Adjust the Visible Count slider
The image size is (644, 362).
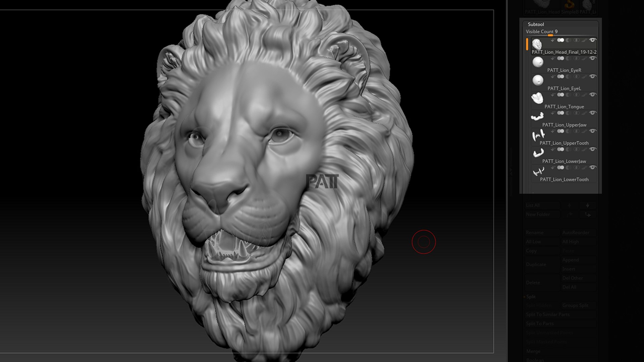pos(561,32)
